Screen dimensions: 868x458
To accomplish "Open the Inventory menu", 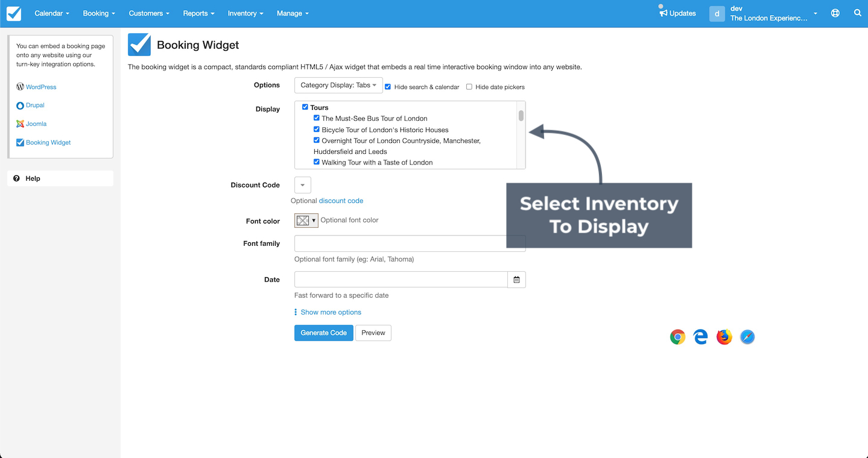I will click(246, 13).
